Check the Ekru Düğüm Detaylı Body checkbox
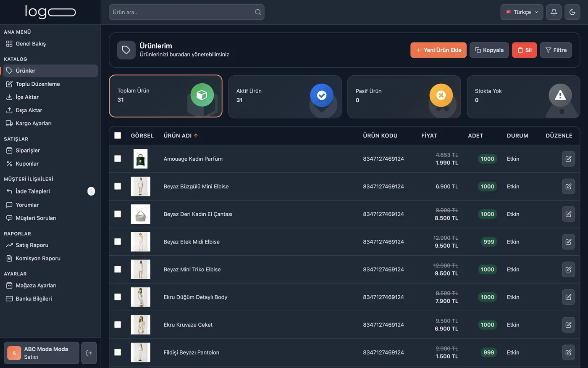This screenshot has width=588, height=368. 118,297
